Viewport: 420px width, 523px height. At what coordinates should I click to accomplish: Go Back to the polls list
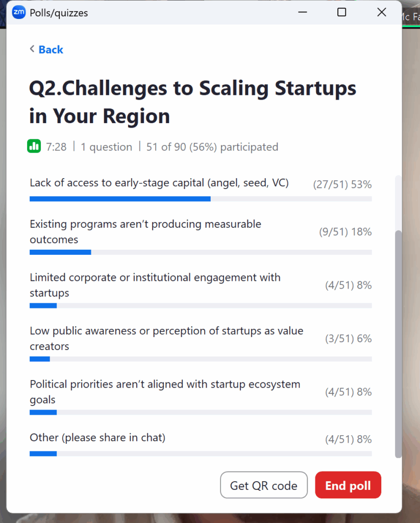pos(51,50)
